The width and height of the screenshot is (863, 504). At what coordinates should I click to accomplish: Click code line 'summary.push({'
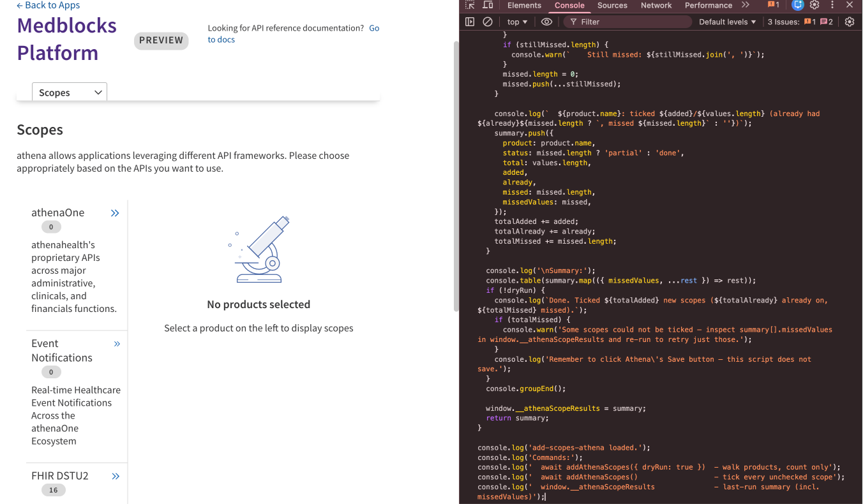[x=523, y=133]
